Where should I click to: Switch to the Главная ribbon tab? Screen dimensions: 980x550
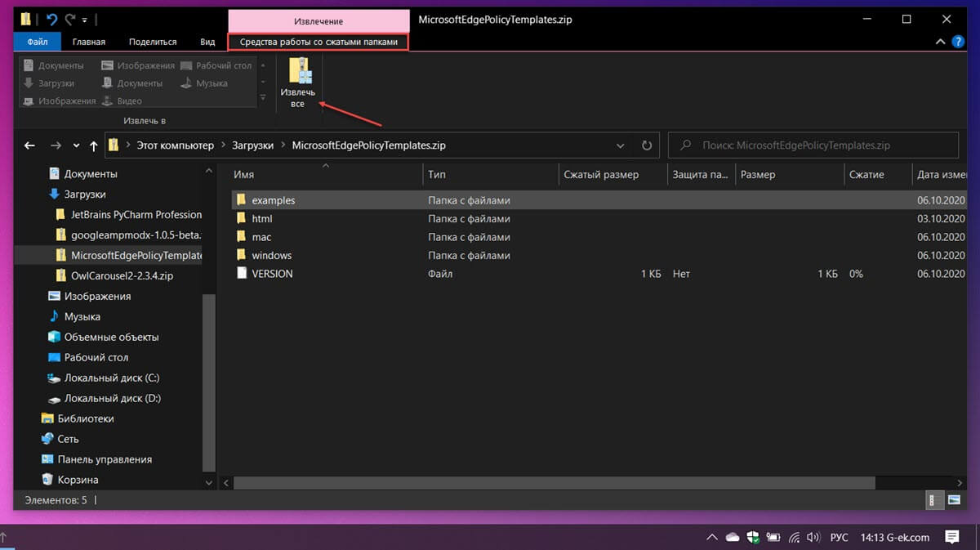[x=88, y=42]
